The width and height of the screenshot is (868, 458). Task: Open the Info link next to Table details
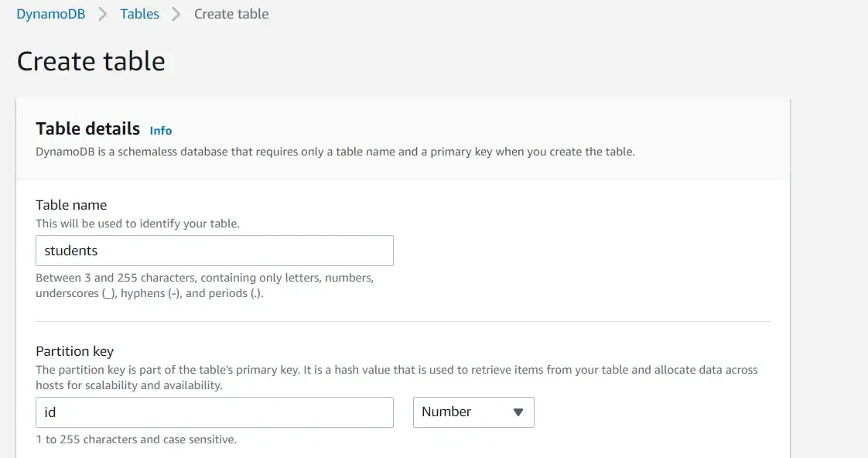tap(160, 130)
